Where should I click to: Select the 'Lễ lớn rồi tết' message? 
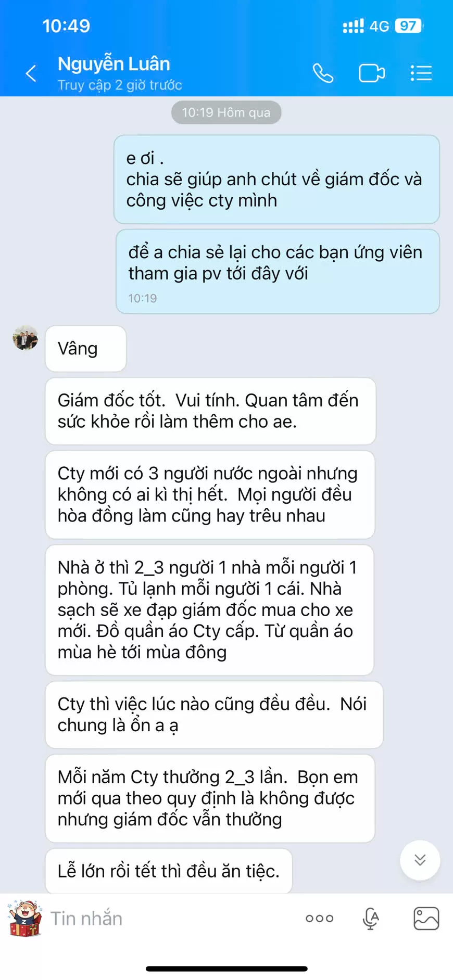click(169, 871)
